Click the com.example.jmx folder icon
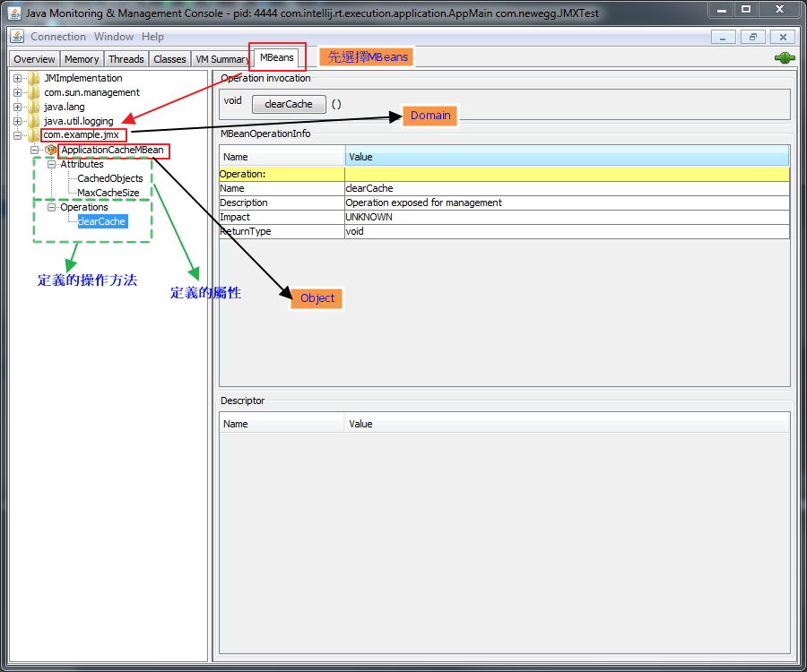The image size is (807, 672). pos(34,135)
